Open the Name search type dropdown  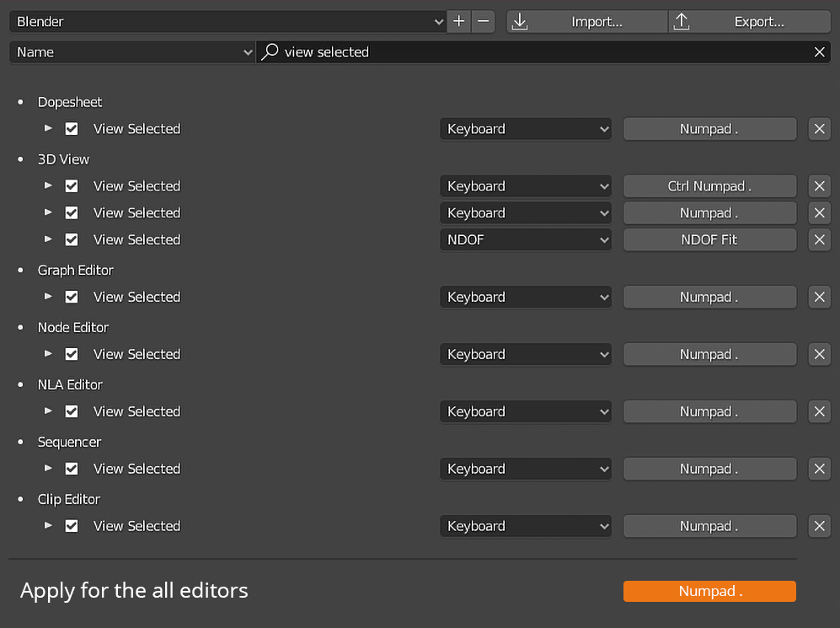(x=132, y=52)
